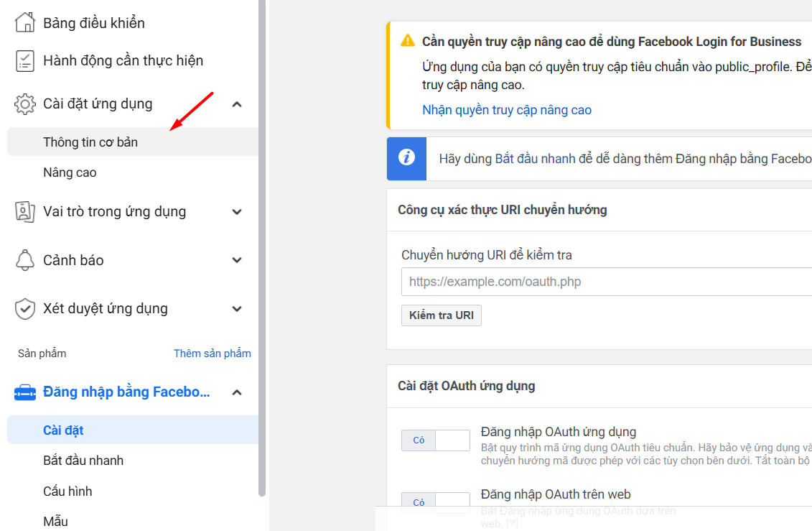Click Nhận quyền truy cập nâng cao link

pos(507,110)
